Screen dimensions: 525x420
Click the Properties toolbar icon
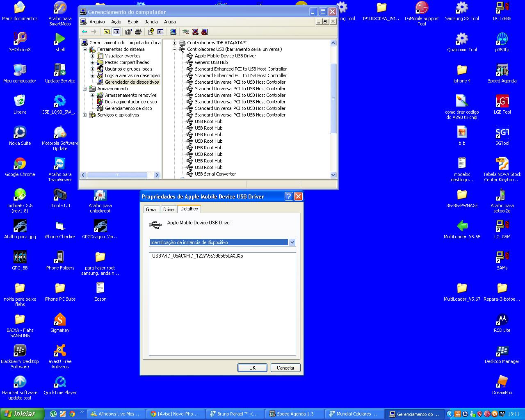(128, 32)
